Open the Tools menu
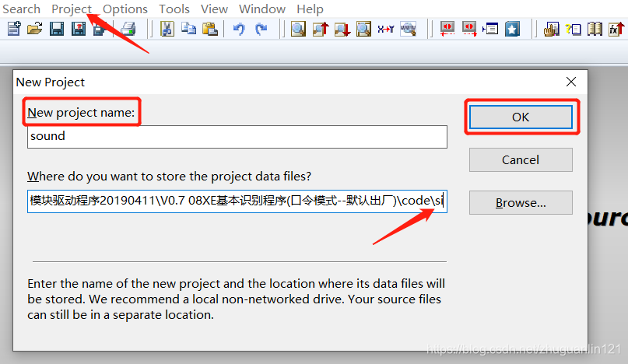The image size is (628, 364). tap(174, 9)
